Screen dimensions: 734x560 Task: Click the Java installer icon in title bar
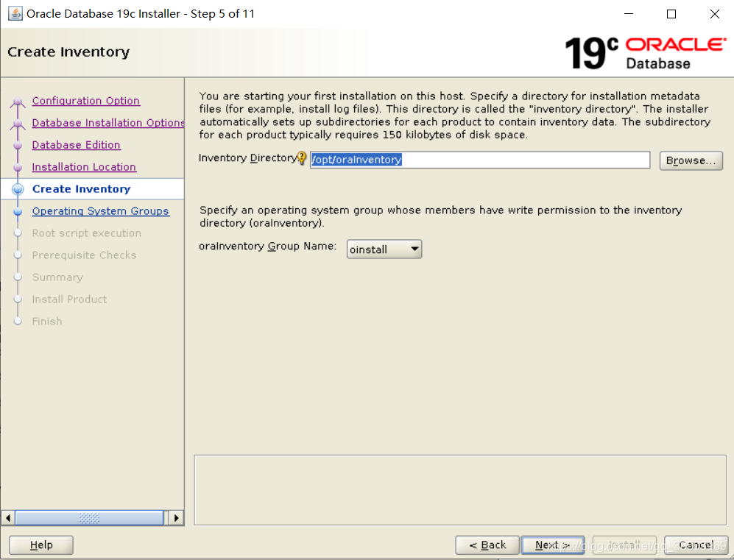(x=15, y=13)
